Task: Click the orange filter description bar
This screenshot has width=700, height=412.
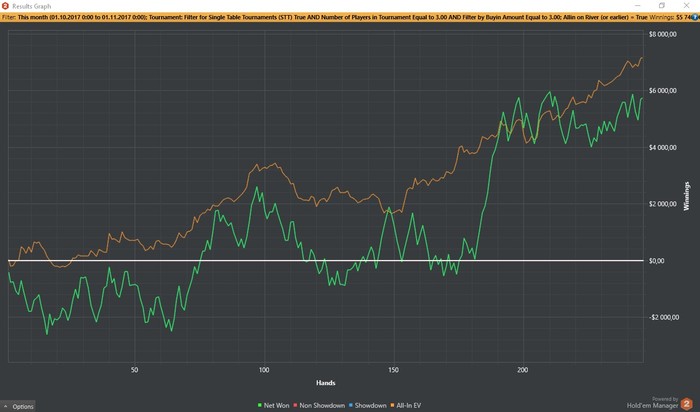Action: (350, 17)
